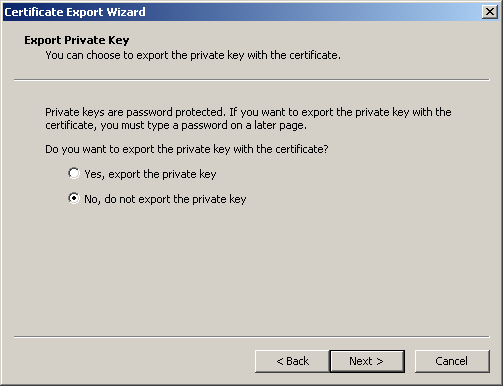This screenshot has height=386, width=503.
Task: Close the wizard using the title bar X
Action: [x=490, y=12]
